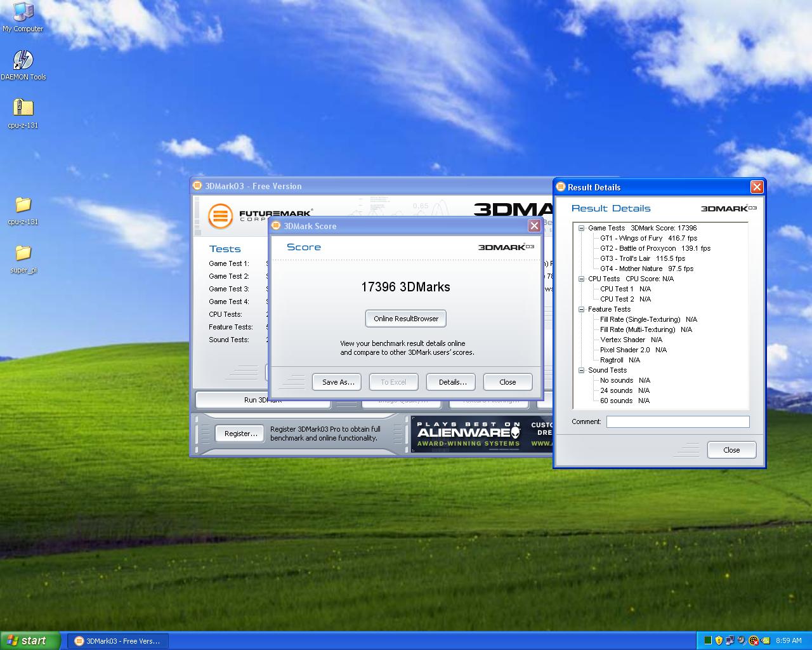The width and height of the screenshot is (812, 650).
Task: Collapse the Game Tests tree node
Action: coord(581,229)
